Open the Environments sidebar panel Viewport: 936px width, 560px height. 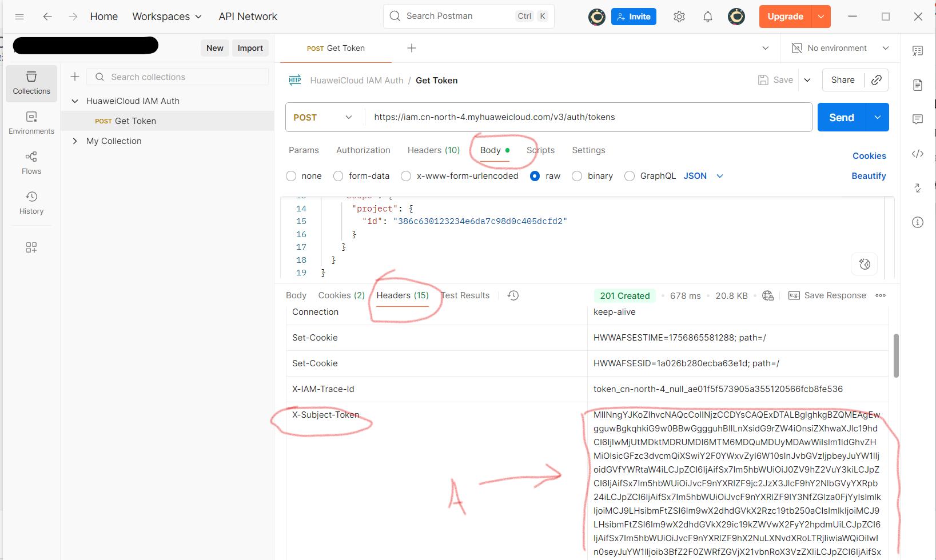coord(31,123)
